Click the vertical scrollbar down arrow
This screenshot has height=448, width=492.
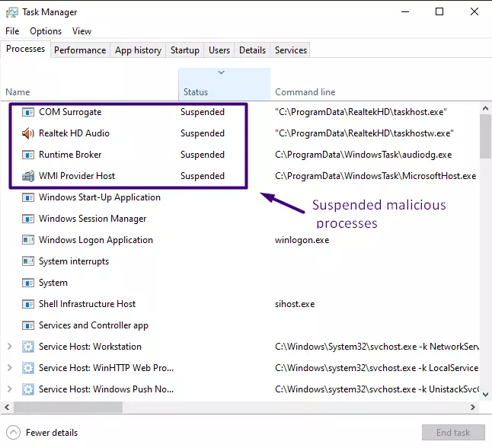485,395
